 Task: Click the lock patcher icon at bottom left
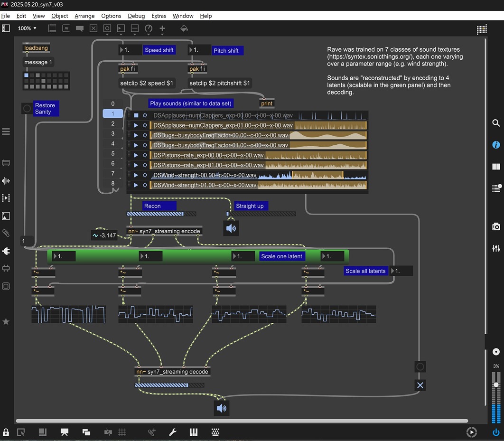[6, 432]
